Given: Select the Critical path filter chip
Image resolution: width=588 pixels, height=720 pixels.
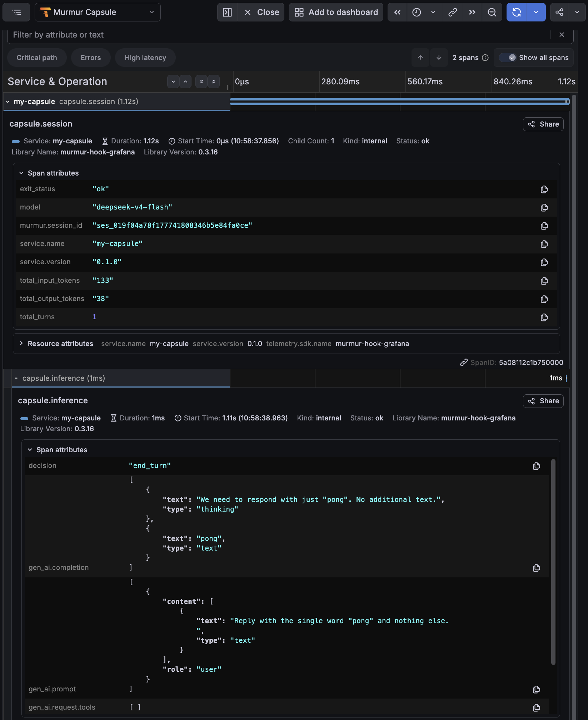Looking at the screenshot, I should pos(37,58).
